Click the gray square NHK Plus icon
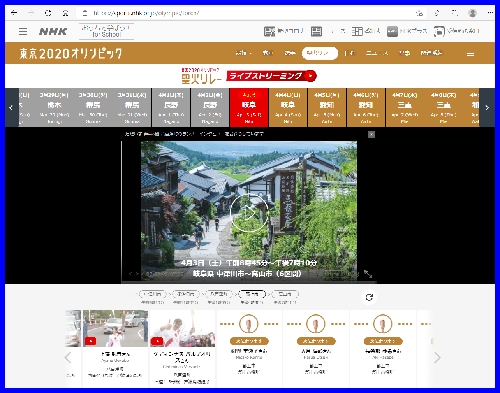The width and height of the screenshot is (500, 393). tap(392, 31)
